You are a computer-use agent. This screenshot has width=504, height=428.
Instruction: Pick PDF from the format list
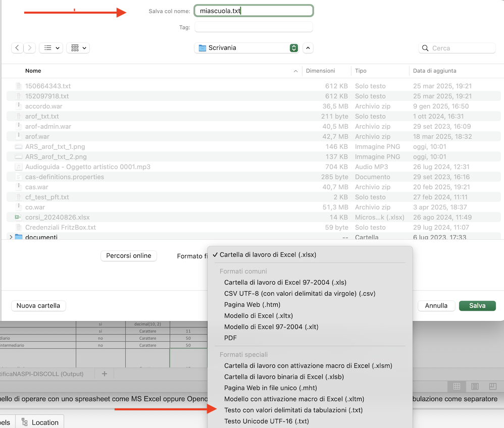[x=230, y=338]
